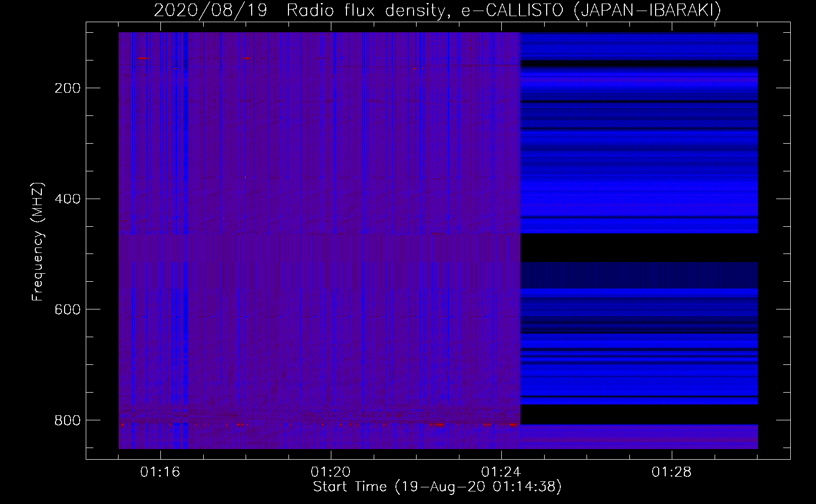
Task: Select the Start Time axis label
Action: tap(437, 487)
